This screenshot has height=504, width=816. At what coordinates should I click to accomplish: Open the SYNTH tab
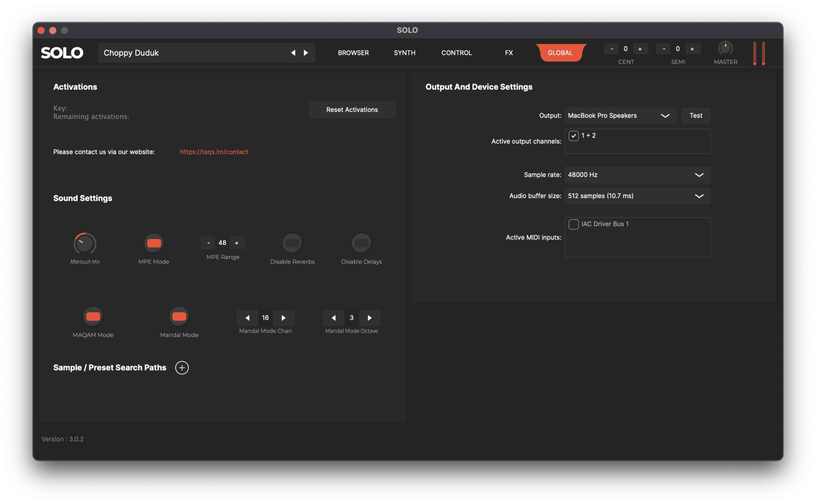click(404, 53)
